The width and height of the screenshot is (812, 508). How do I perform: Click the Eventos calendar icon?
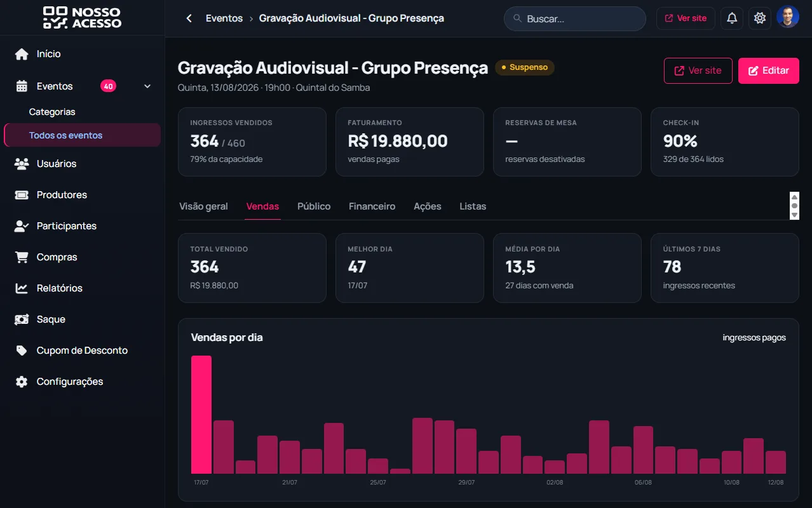pos(22,86)
